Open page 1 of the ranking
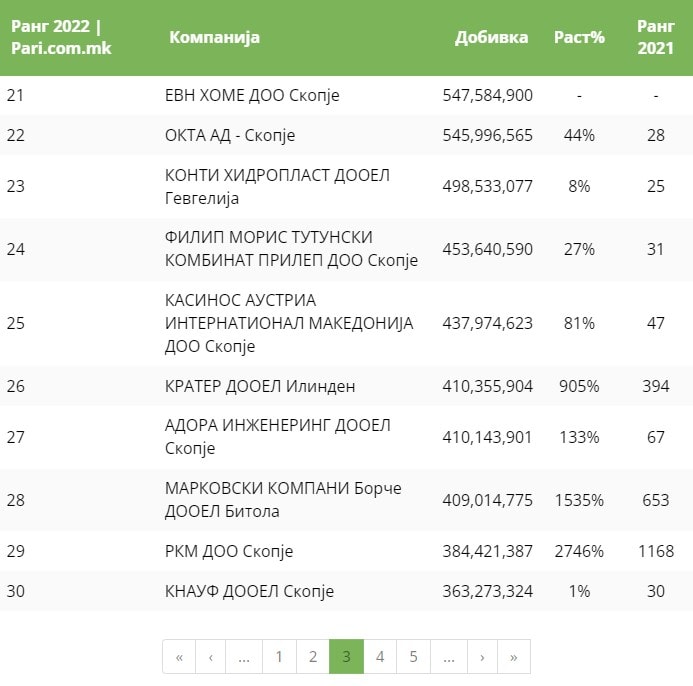The height and width of the screenshot is (686, 693). [x=279, y=657]
